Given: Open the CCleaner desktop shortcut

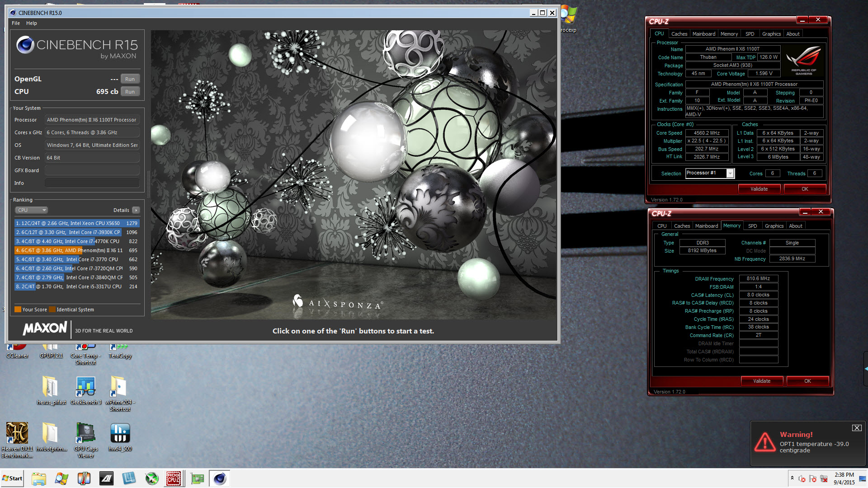Looking at the screenshot, I should (x=17, y=352).
